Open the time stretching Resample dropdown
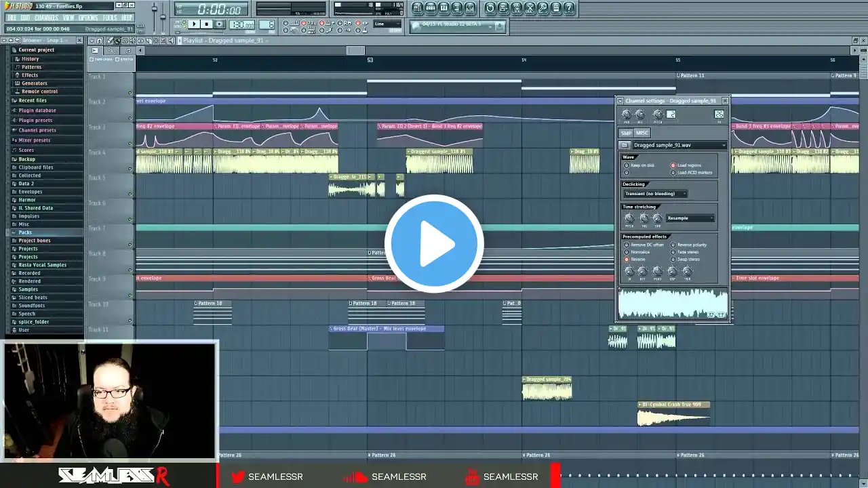The image size is (868, 488). [690, 218]
